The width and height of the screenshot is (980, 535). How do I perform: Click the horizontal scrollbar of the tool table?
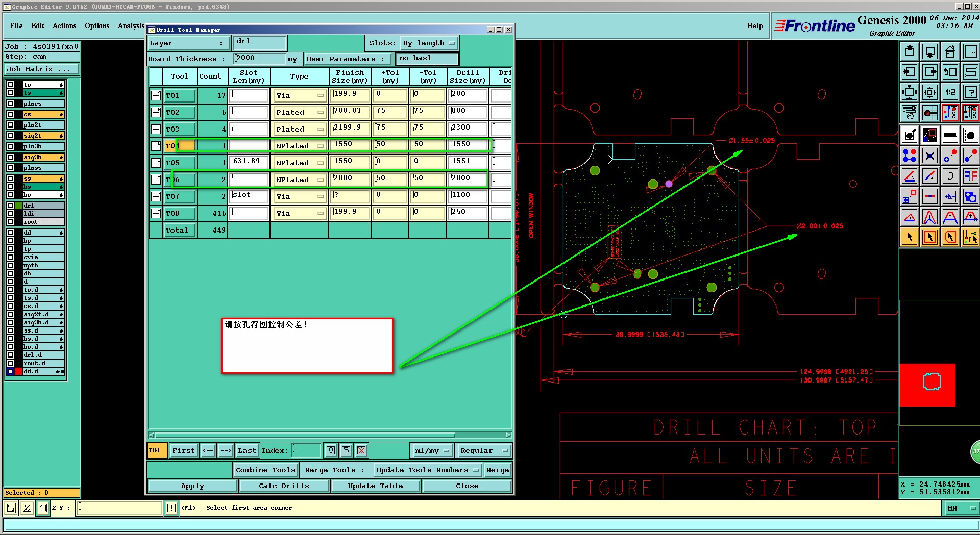click(x=330, y=435)
